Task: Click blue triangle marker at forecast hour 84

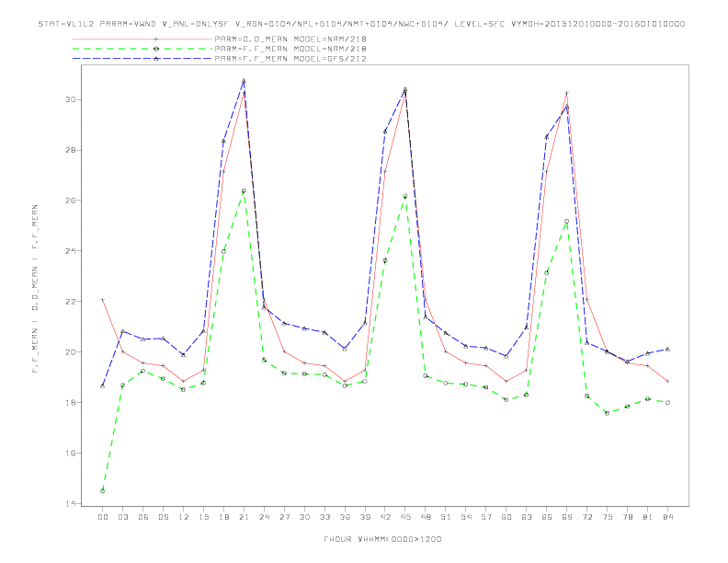Action: (x=668, y=349)
